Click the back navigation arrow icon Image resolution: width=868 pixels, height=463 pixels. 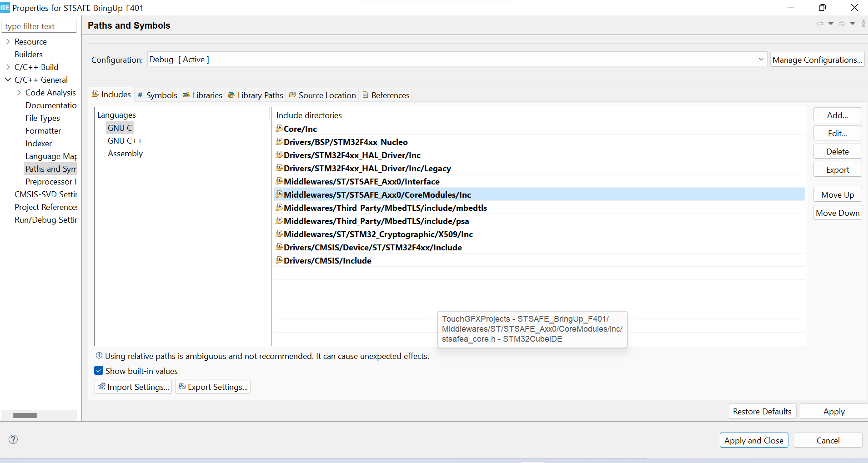pyautogui.click(x=820, y=24)
